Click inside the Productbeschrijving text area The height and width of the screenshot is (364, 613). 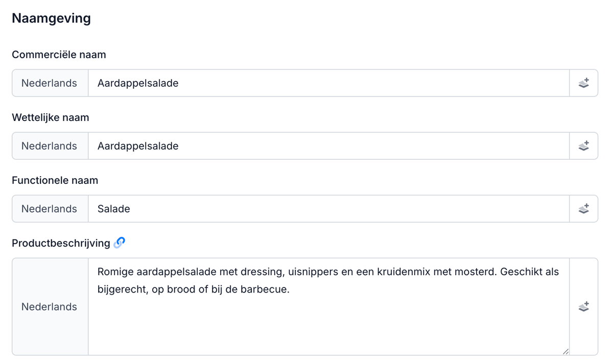(327, 306)
